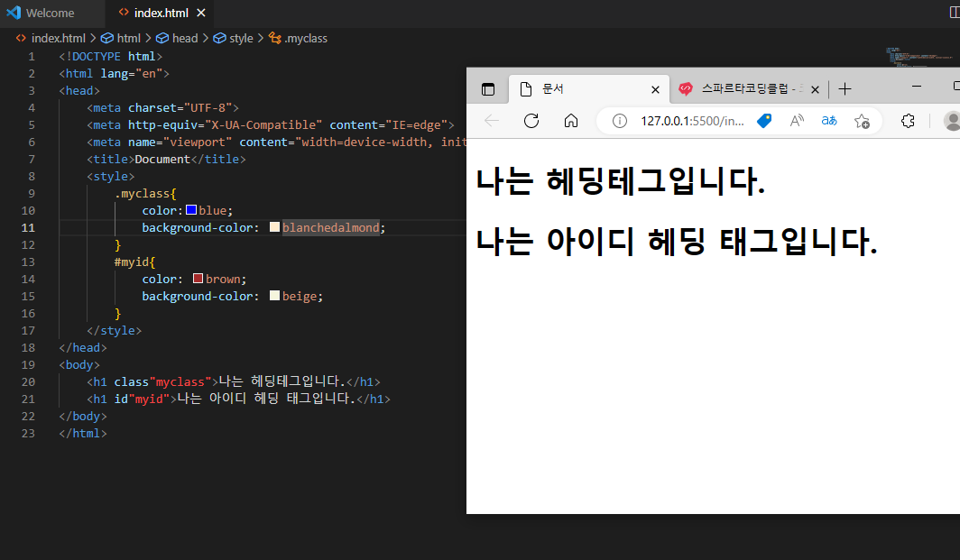Viewport: 960px width, 560px height.
Task: Open a new browser tab with plus
Action: [x=845, y=89]
